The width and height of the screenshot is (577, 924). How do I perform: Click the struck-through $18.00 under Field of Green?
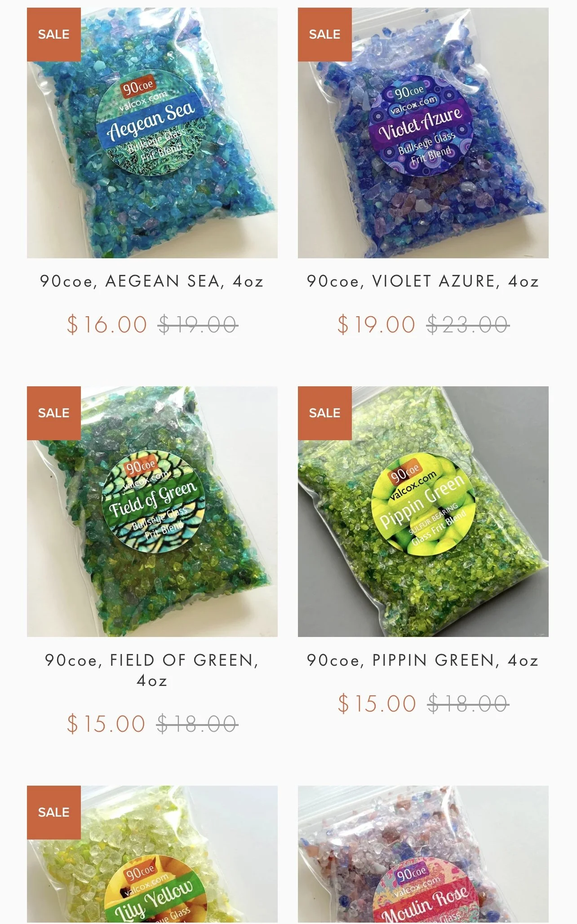pos(197,724)
